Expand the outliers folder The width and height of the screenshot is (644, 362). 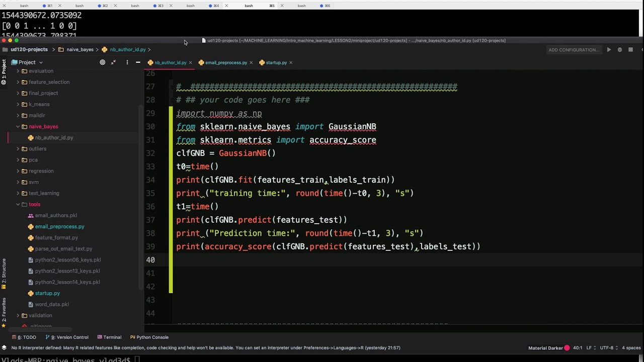[x=18, y=149]
